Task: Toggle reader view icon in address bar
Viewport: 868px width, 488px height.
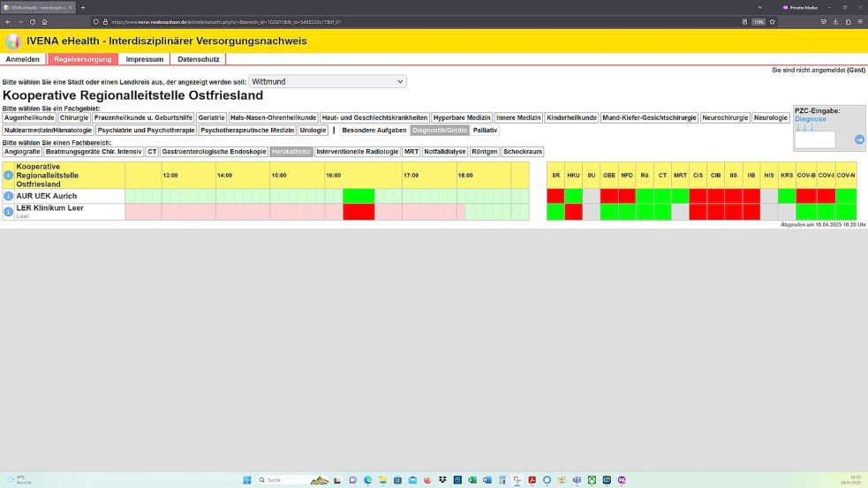Action: click(x=744, y=22)
